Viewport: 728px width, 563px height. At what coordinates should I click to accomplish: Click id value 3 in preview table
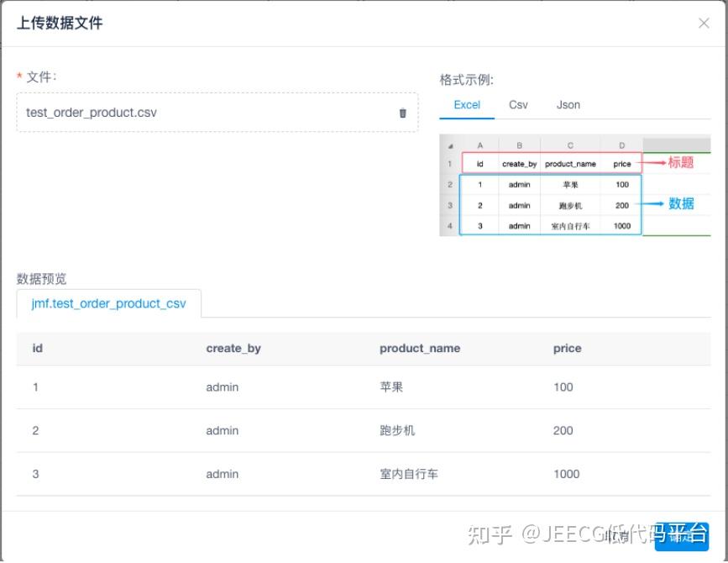[35, 474]
